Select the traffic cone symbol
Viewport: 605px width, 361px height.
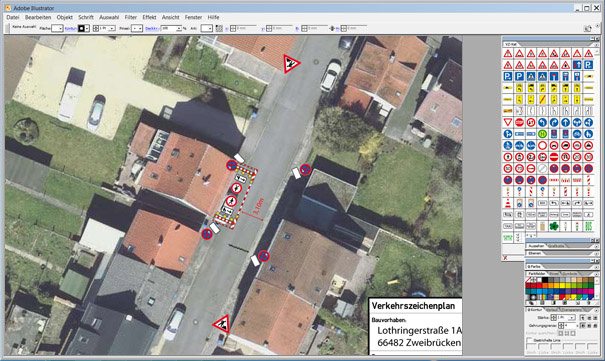(508, 203)
